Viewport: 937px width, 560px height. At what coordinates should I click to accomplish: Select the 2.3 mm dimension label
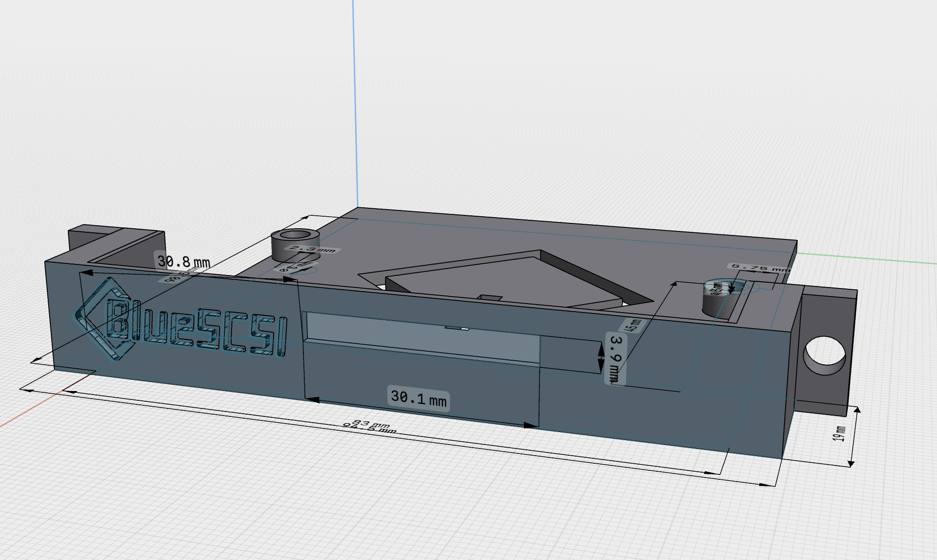314,249
